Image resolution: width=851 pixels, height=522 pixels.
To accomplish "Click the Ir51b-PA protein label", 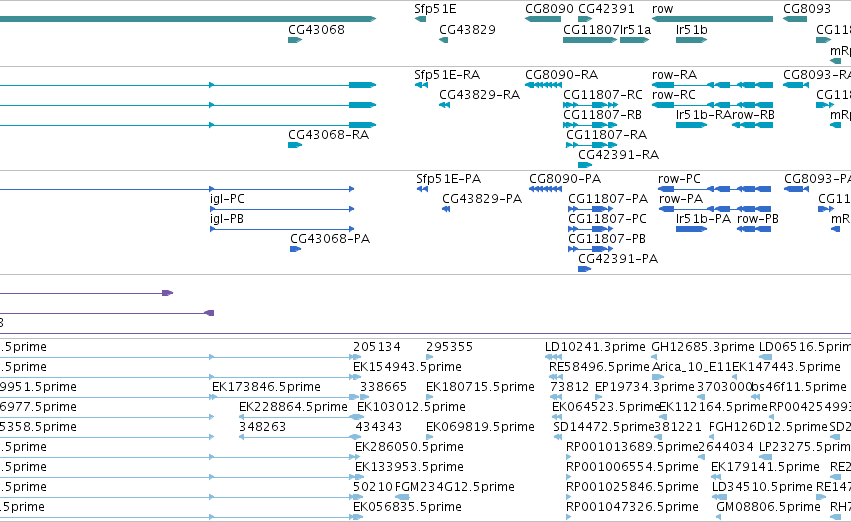I will click(703, 219).
